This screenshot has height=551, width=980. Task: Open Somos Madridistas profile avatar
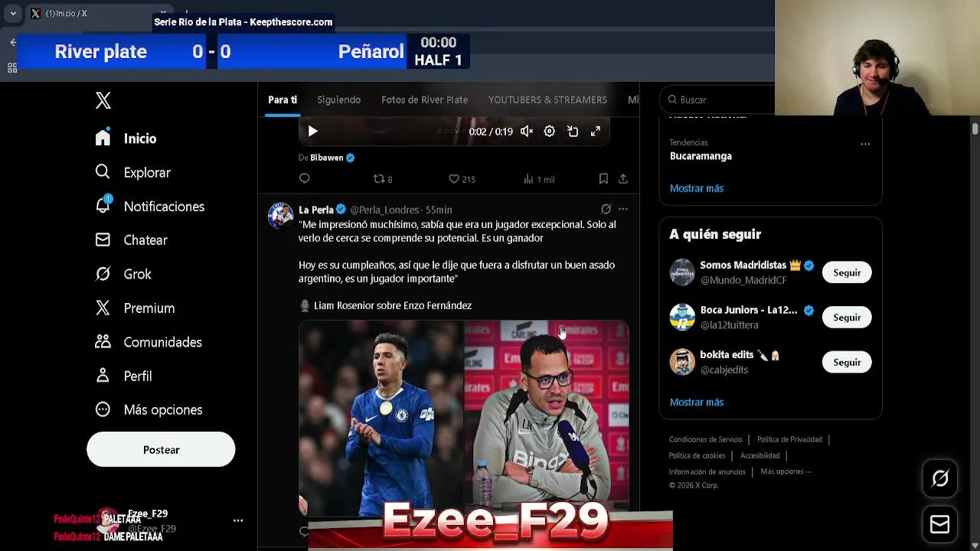click(x=682, y=272)
